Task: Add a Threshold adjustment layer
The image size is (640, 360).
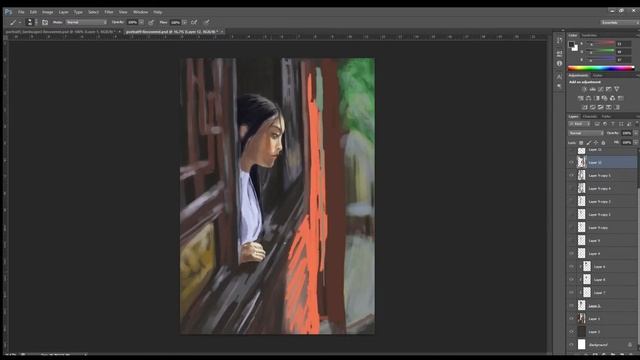Action: pyautogui.click(x=600, y=107)
